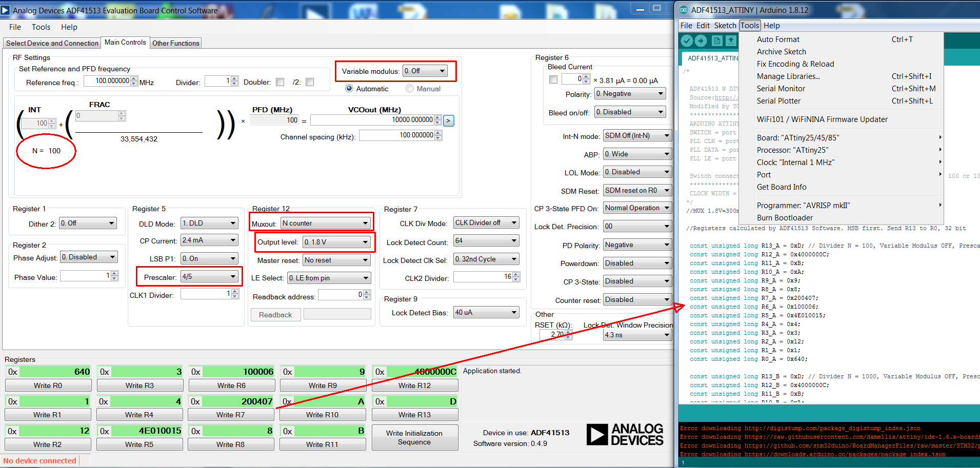Screen dimensions: 980x468
Task: Open the Variable modulus dropdown
Action: pyautogui.click(x=425, y=71)
